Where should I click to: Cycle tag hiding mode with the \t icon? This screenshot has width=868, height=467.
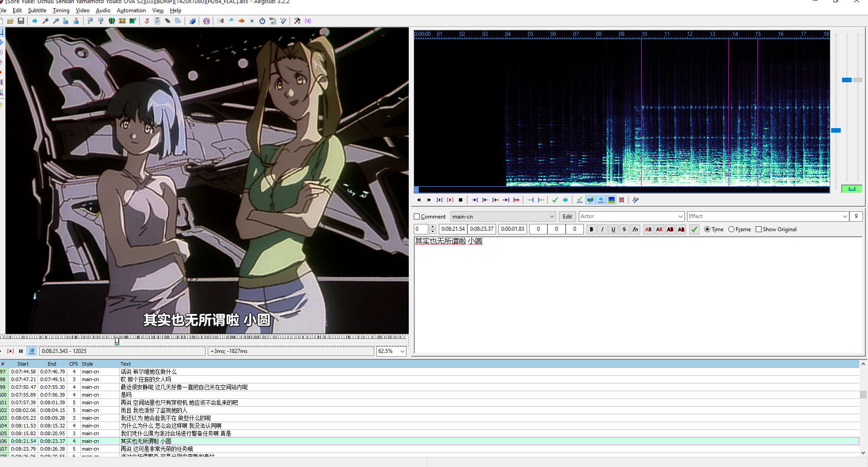click(308, 21)
